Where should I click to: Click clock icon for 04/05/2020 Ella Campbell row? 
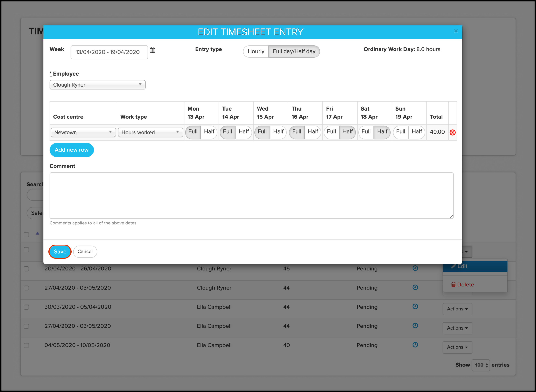click(415, 345)
